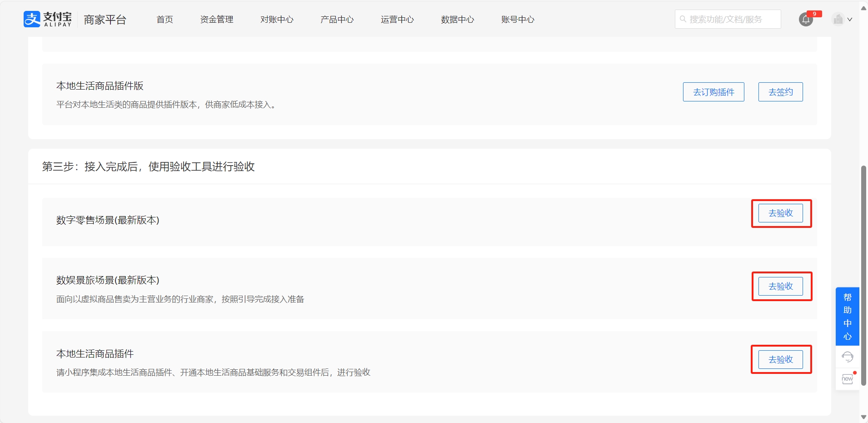
Task: Focus the 搜索功能/文档/服务 search field
Action: click(732, 19)
